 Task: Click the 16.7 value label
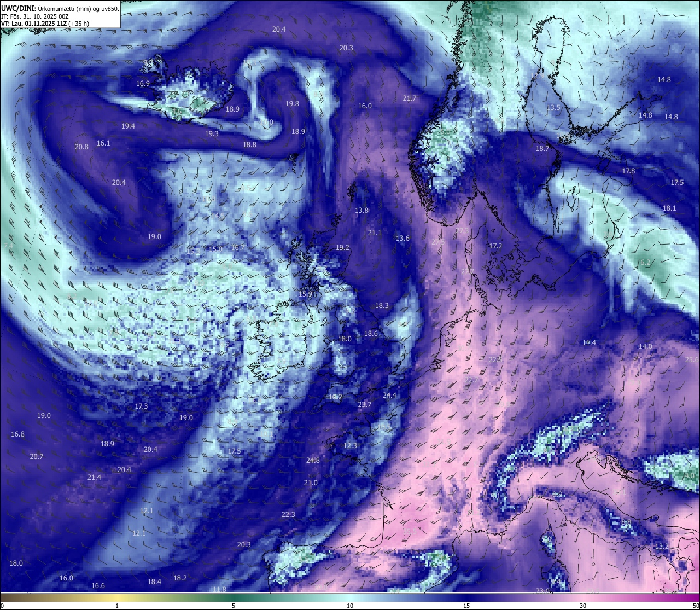click(x=238, y=248)
